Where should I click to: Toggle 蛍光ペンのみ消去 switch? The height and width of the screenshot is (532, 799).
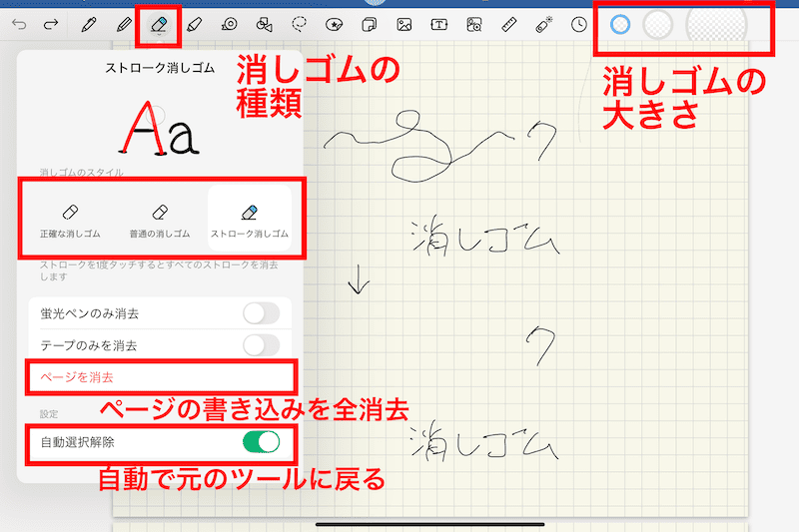click(261, 313)
